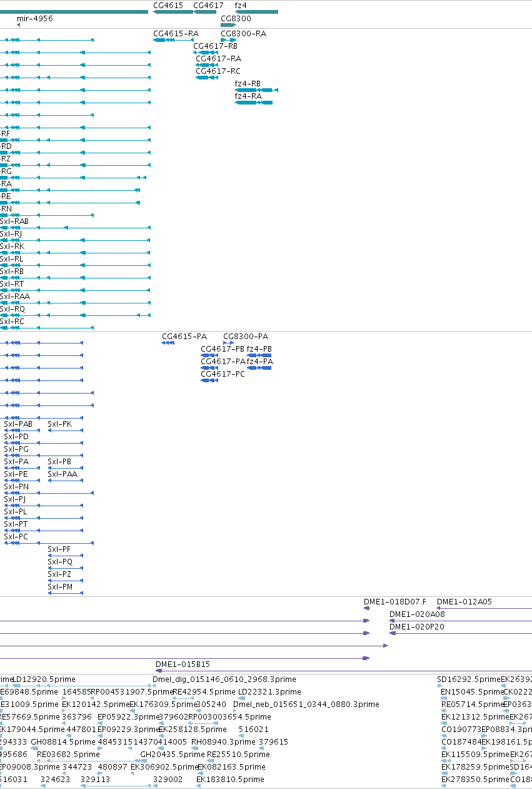The height and width of the screenshot is (789, 532).
Task: Select clone label DME1-020P20
Action: (x=417, y=626)
